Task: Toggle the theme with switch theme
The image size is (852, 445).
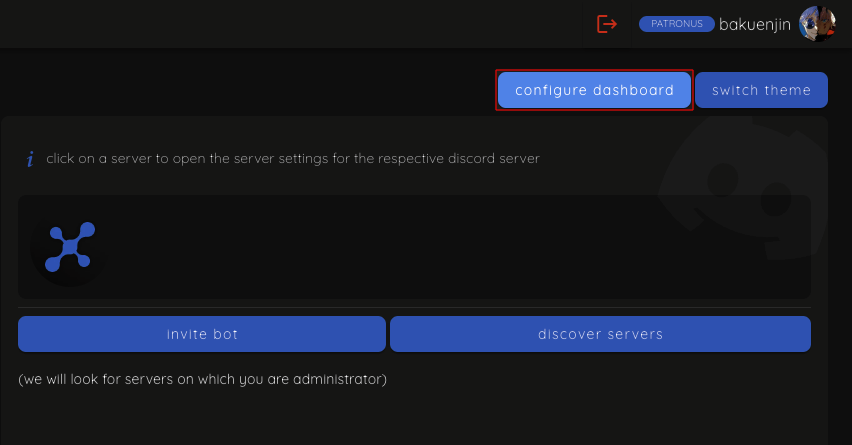Action: point(761,90)
